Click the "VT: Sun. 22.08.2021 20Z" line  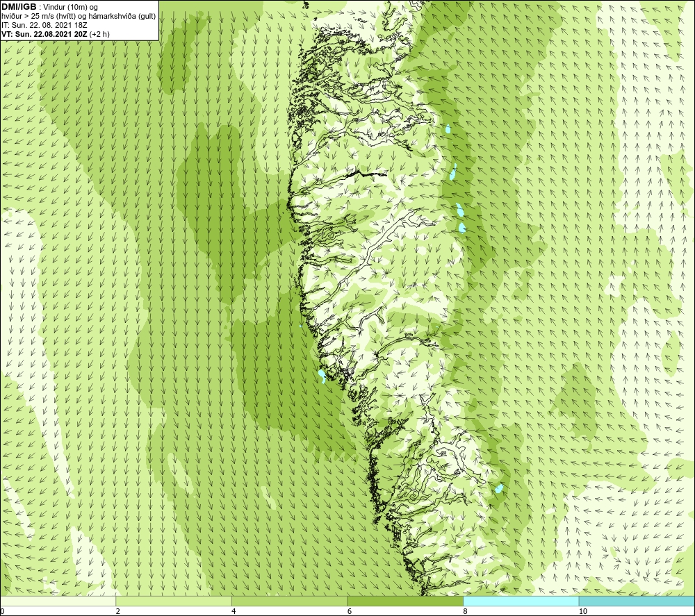coord(44,34)
